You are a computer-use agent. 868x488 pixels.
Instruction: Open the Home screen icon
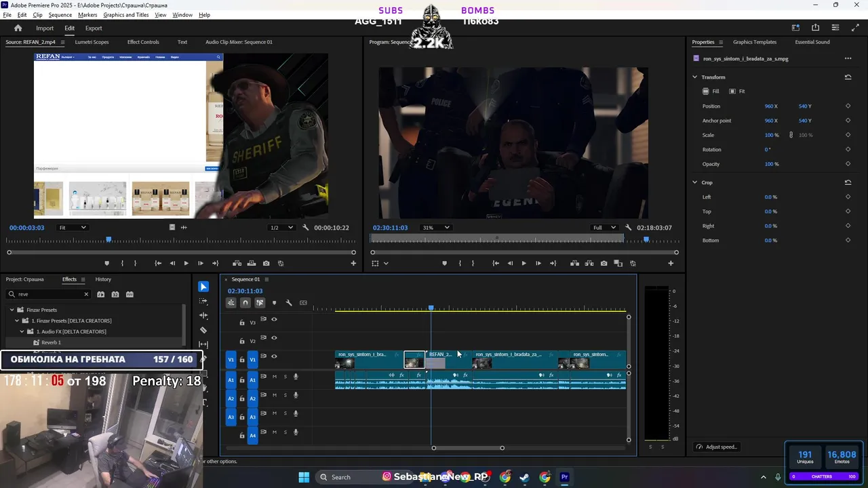point(18,28)
